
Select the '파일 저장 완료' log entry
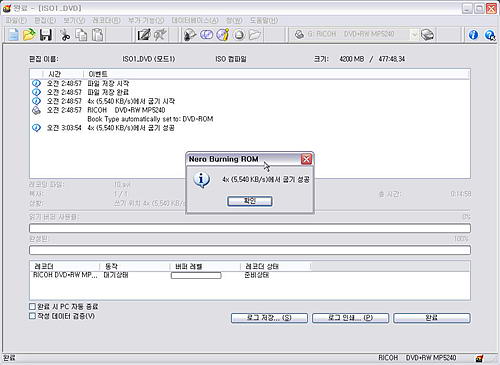tap(250, 92)
